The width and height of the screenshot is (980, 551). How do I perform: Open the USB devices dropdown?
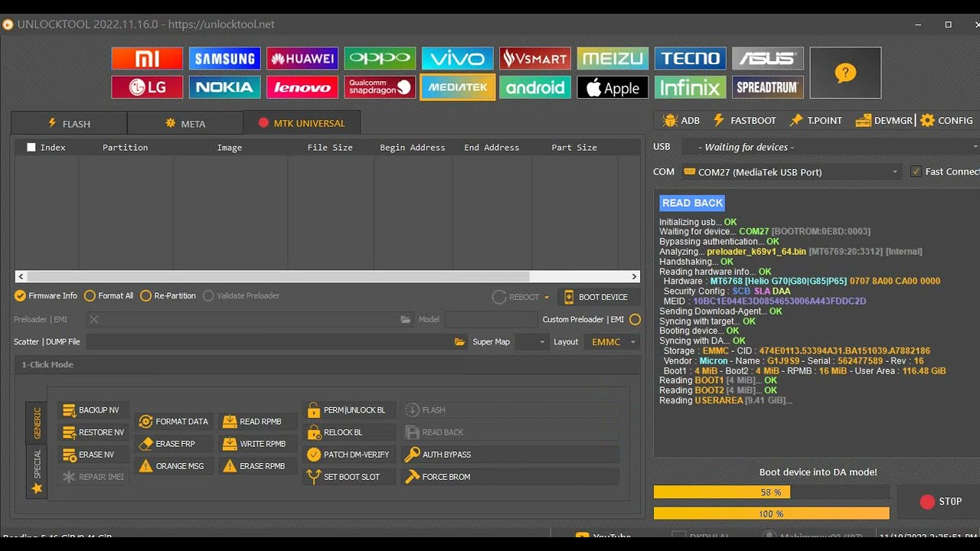pyautogui.click(x=831, y=147)
